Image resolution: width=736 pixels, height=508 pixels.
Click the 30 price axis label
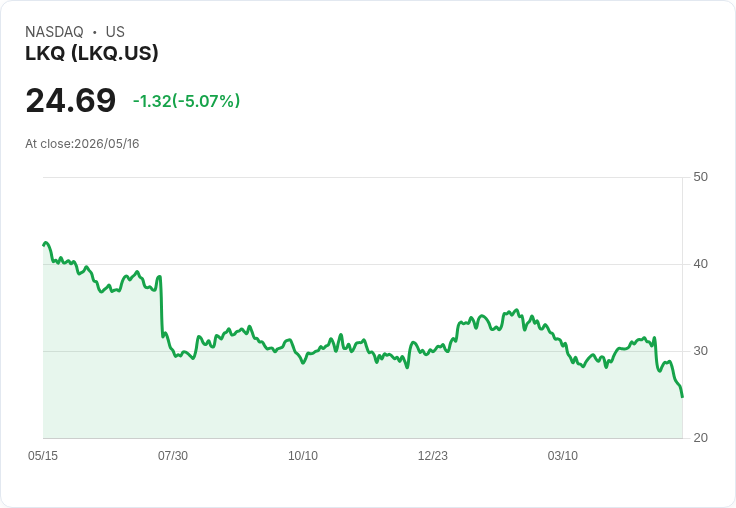pos(700,351)
